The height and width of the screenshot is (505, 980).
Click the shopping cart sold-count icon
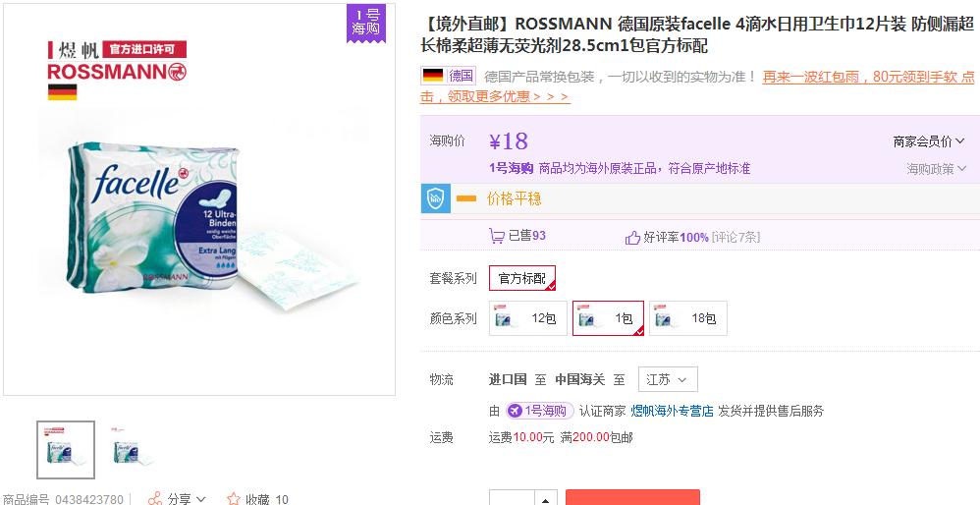tap(497, 236)
